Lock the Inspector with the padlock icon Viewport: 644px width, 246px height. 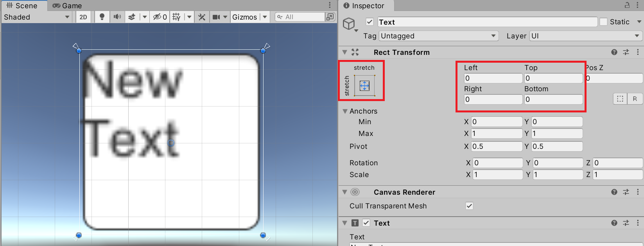click(x=627, y=5)
